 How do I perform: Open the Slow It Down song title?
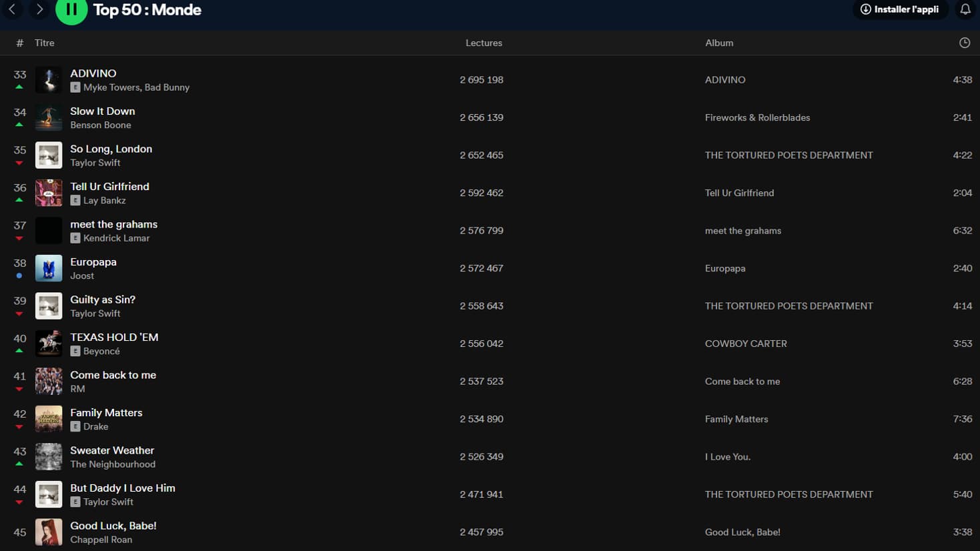pyautogui.click(x=103, y=111)
